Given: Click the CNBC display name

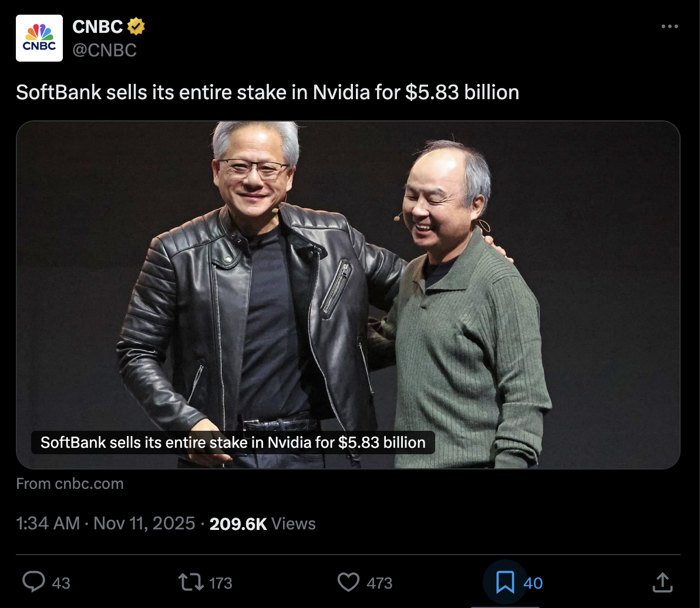Looking at the screenshot, I should point(97,26).
